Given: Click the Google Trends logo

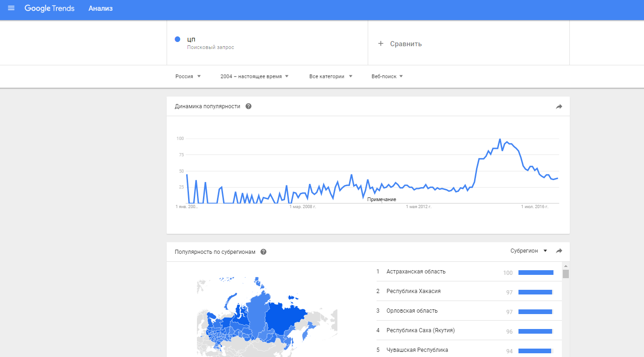Looking at the screenshot, I should [x=49, y=8].
